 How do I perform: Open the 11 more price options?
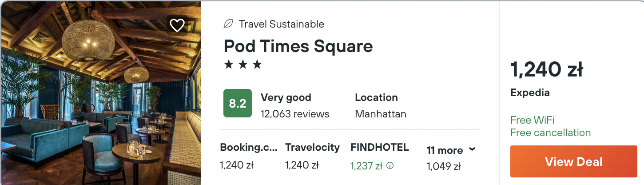pyautogui.click(x=445, y=151)
